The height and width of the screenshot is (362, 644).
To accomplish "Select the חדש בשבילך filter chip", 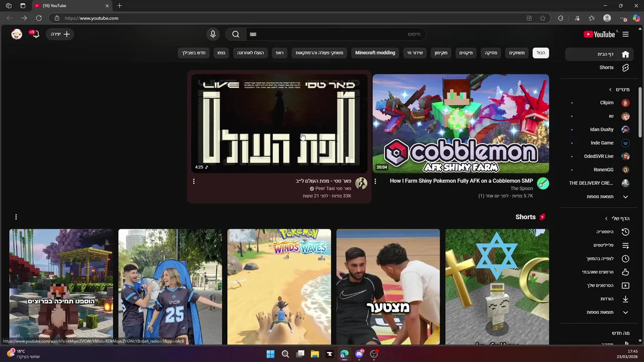I will [x=194, y=53].
